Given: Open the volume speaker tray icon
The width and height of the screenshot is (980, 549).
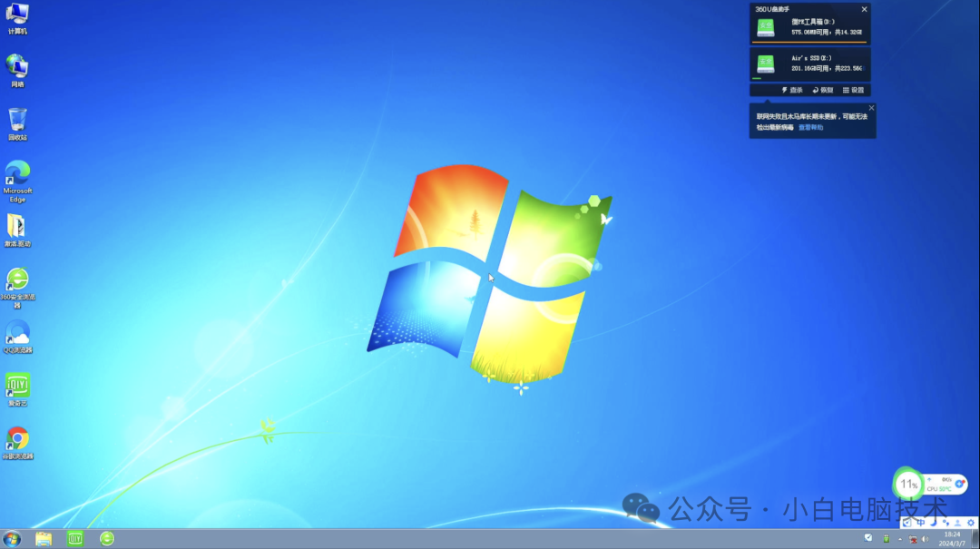Looking at the screenshot, I should tap(925, 539).
